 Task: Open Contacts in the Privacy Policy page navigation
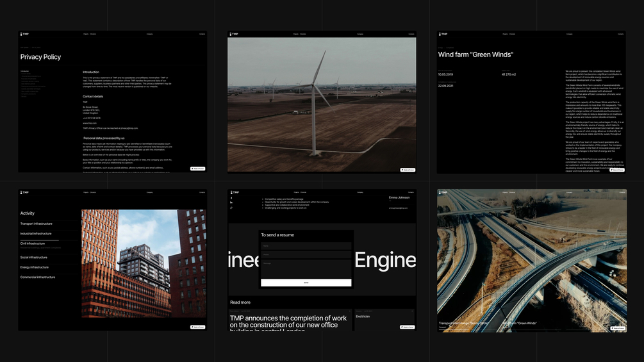(202, 34)
